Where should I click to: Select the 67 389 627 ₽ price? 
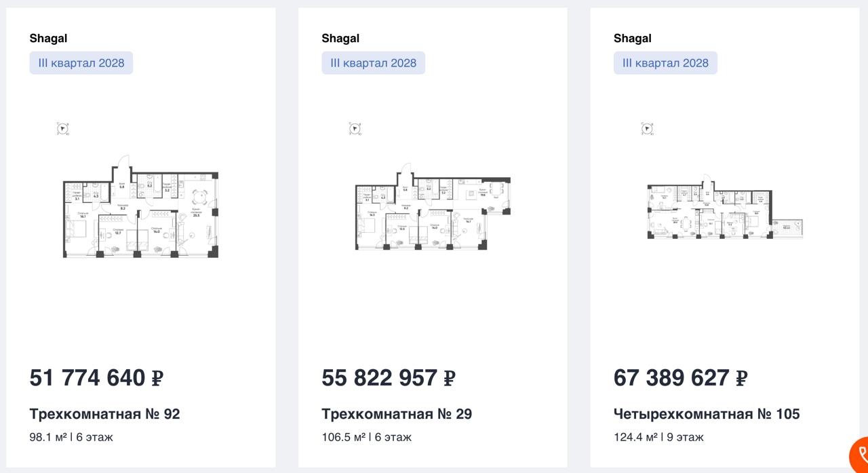pos(680,378)
